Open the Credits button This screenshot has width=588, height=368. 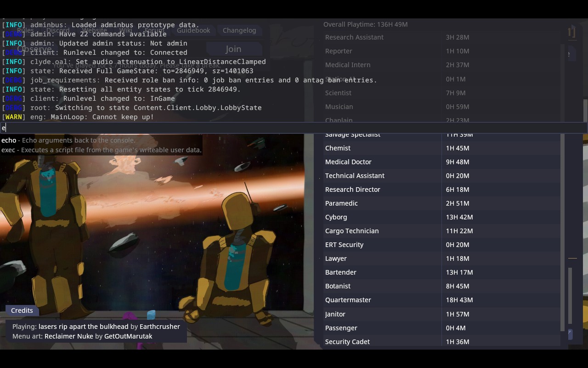22,310
